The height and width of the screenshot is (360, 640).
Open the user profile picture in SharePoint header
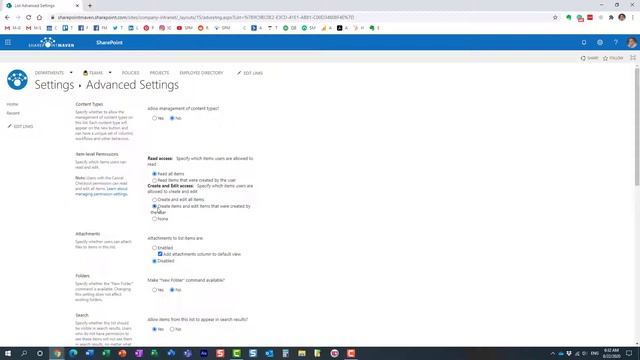[x=632, y=42]
